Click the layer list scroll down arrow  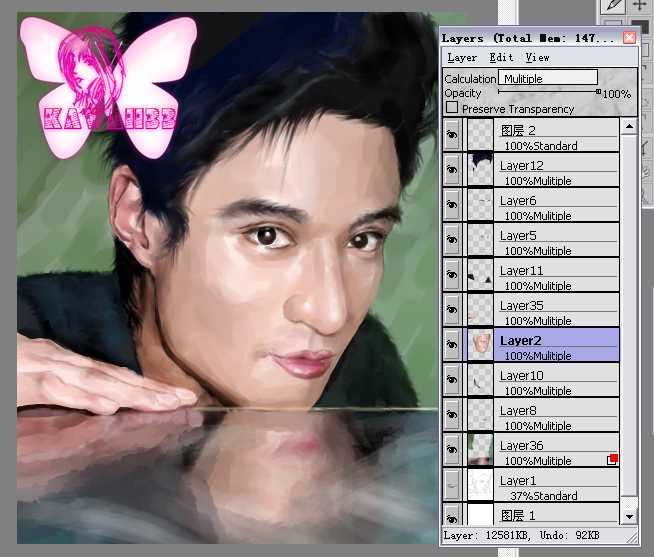click(629, 517)
